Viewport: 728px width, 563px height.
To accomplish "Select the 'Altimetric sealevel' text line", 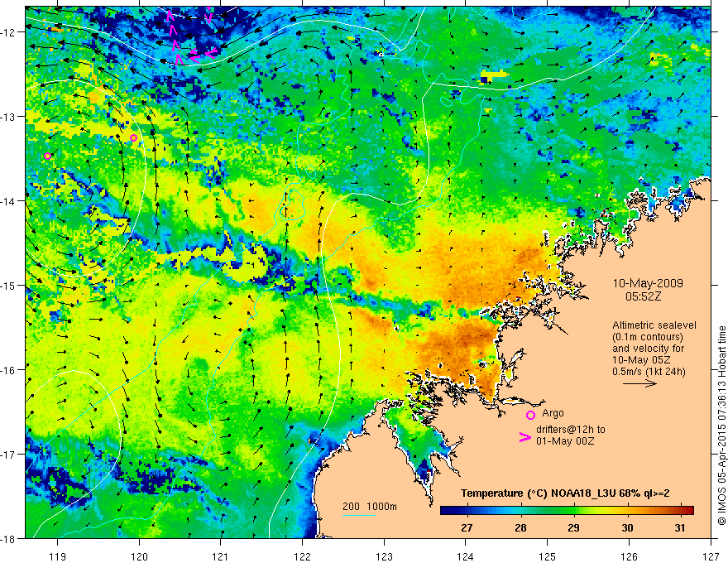I will [x=654, y=325].
